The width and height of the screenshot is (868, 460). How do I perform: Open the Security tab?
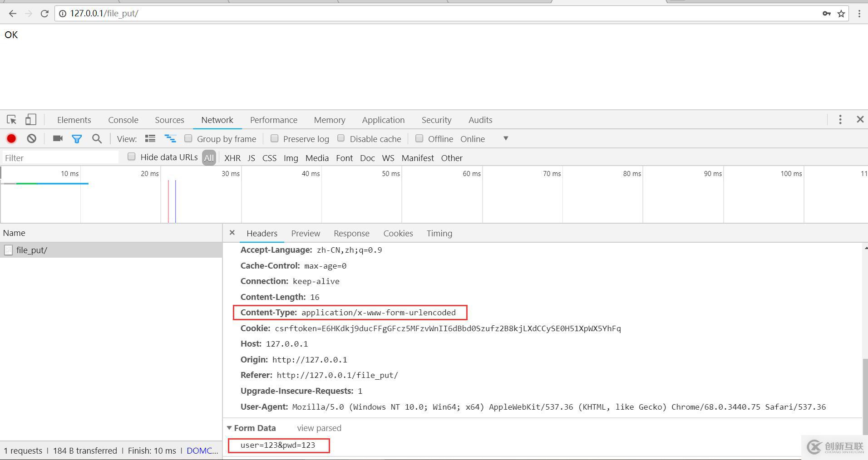click(436, 120)
